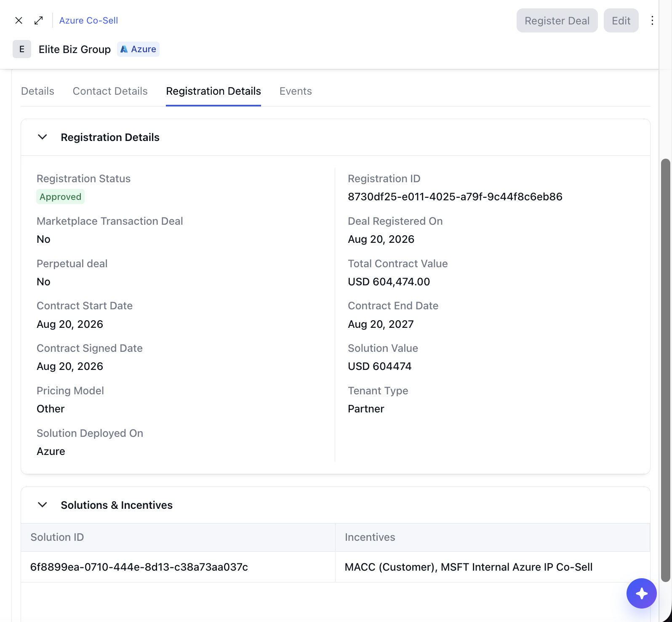
Task: Open the Azure Co-Sell breadcrumb link
Action: (x=88, y=20)
